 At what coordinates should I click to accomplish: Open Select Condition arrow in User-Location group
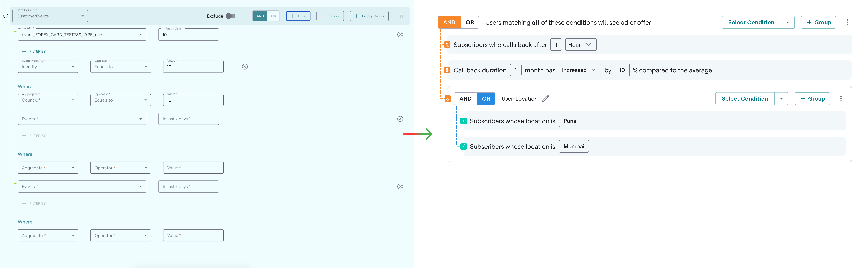(781, 99)
